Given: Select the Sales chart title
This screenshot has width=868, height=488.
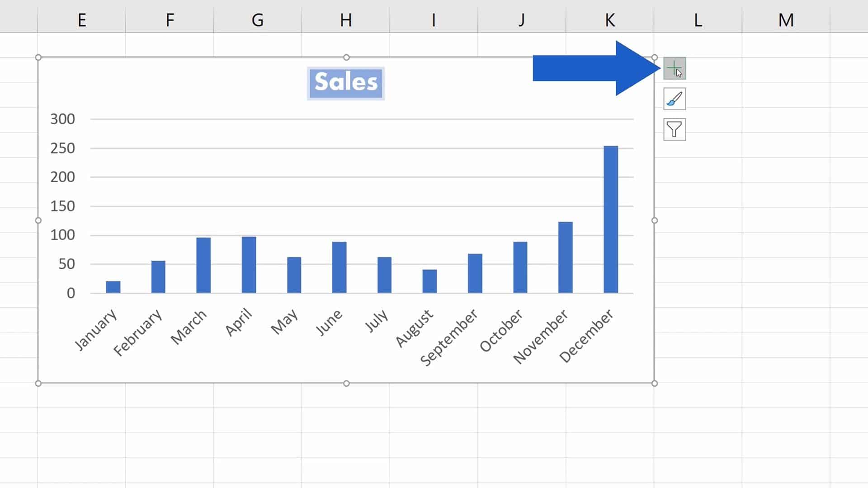Looking at the screenshot, I should point(346,82).
